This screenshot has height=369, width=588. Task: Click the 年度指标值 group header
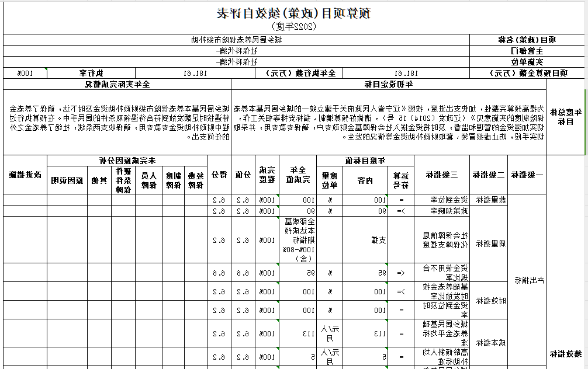click(365, 161)
